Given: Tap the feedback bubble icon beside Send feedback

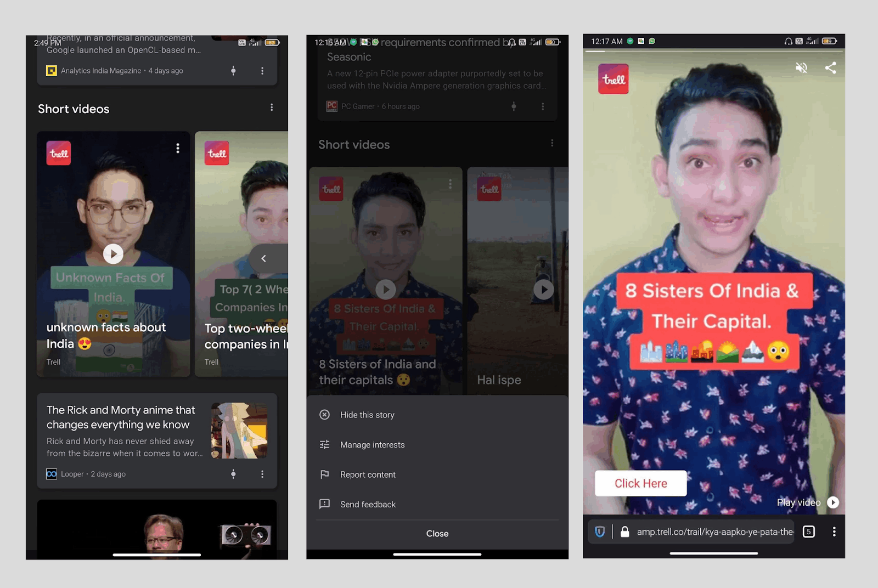Looking at the screenshot, I should point(325,504).
